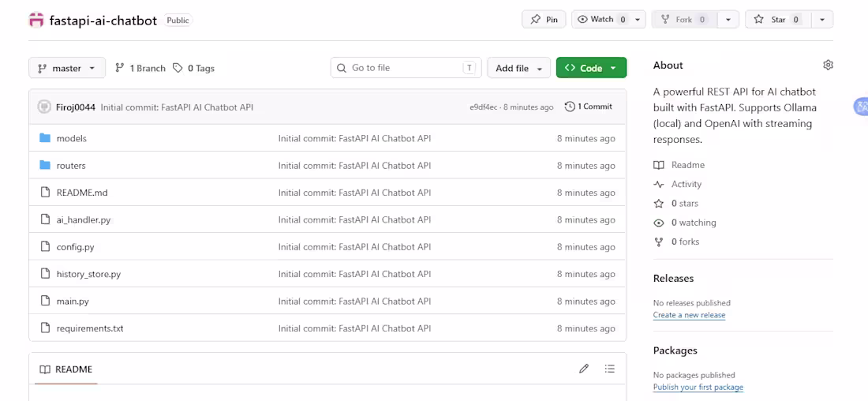Switch to the README tab
The width and height of the screenshot is (868, 401).
coord(65,369)
